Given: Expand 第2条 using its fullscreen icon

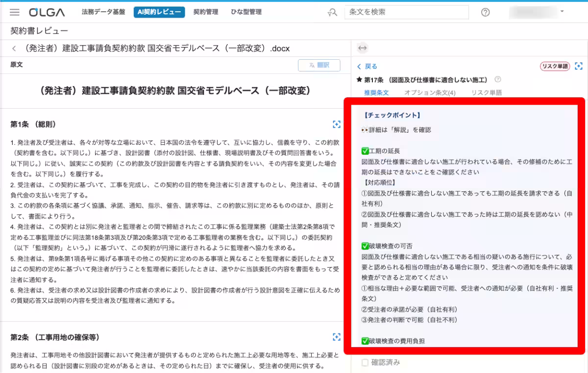Looking at the screenshot, I should [x=337, y=337].
